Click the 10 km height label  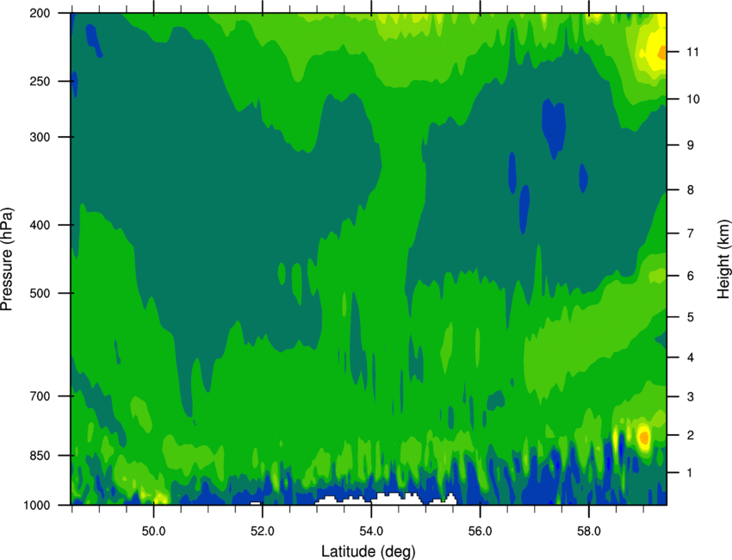point(693,99)
